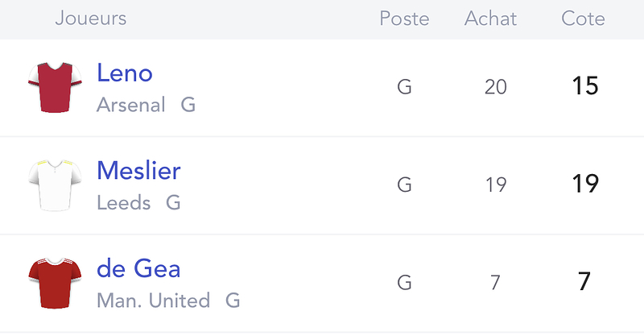Click Leno's Poste column G
The height and width of the screenshot is (336, 644).
point(404,87)
